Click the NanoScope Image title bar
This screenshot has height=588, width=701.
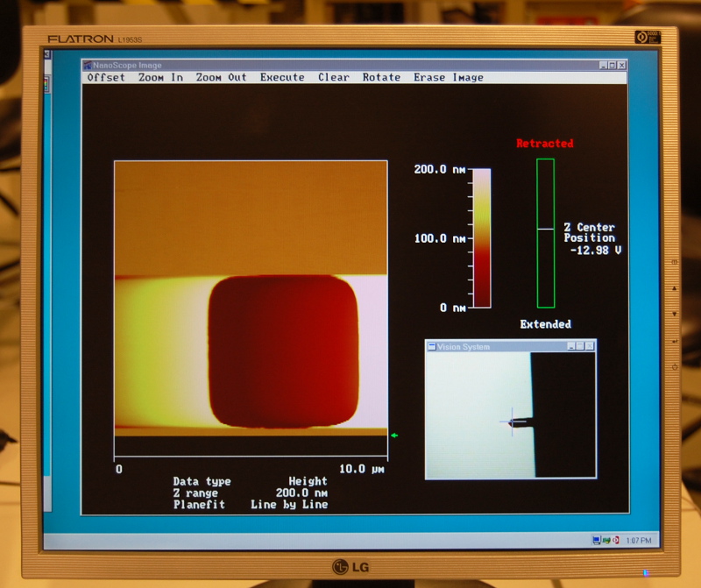pos(355,65)
